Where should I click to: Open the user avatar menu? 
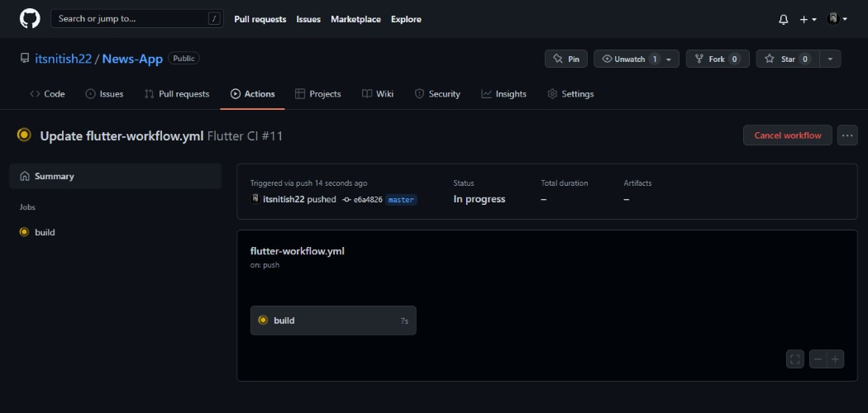[837, 19]
